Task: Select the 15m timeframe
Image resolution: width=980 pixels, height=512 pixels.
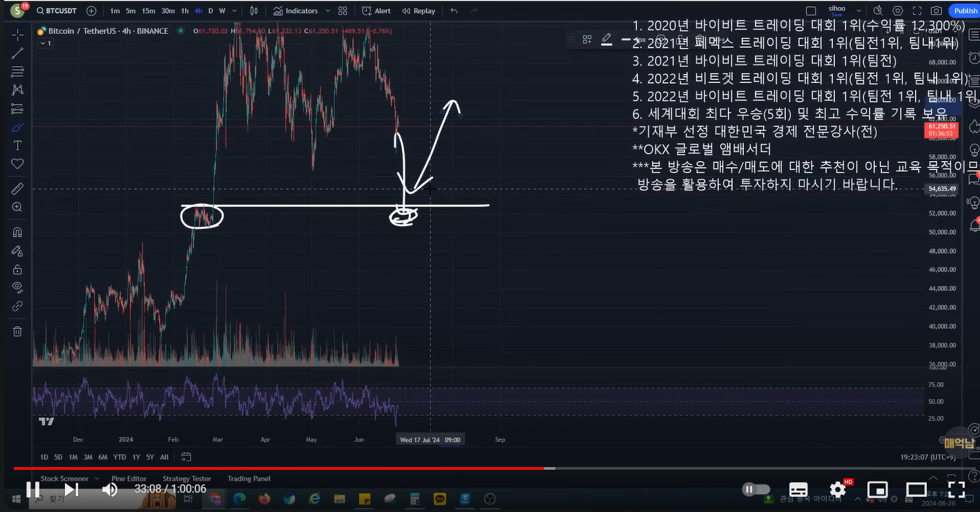Action: point(148,11)
